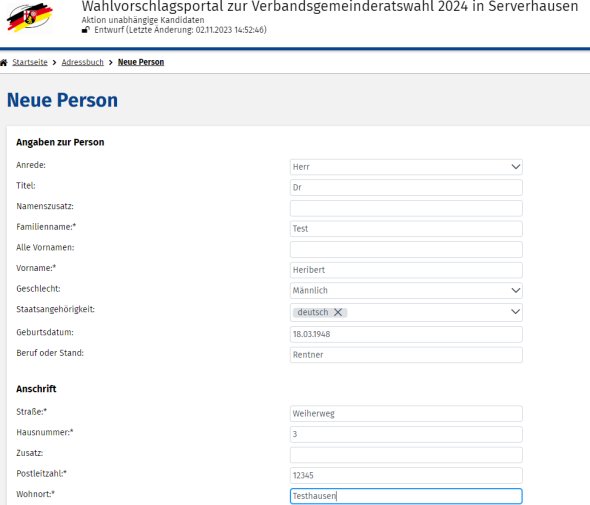Click the Postleitzahl field
The width and height of the screenshot is (590, 505).
[406, 475]
